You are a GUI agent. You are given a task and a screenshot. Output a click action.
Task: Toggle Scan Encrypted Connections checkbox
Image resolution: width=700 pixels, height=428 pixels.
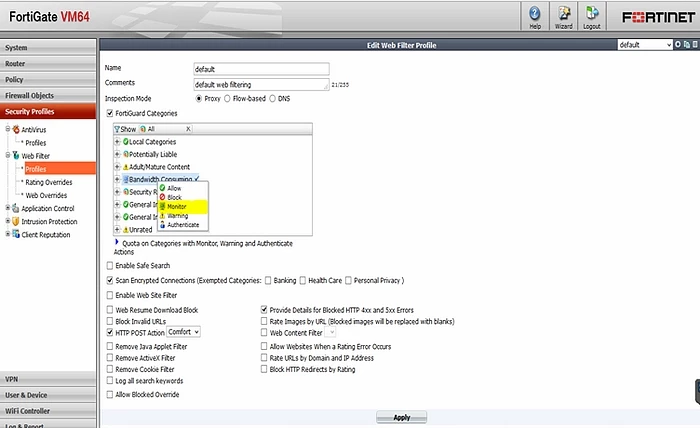click(110, 280)
